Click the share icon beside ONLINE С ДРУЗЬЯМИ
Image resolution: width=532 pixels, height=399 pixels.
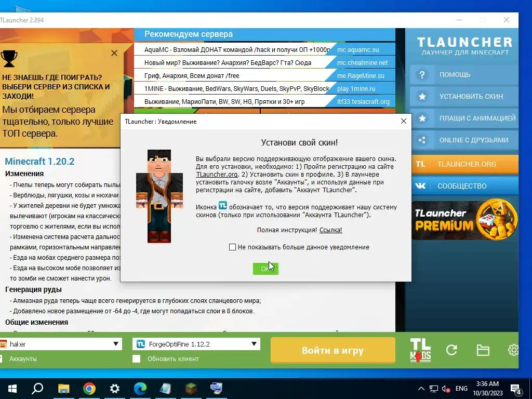click(422, 140)
